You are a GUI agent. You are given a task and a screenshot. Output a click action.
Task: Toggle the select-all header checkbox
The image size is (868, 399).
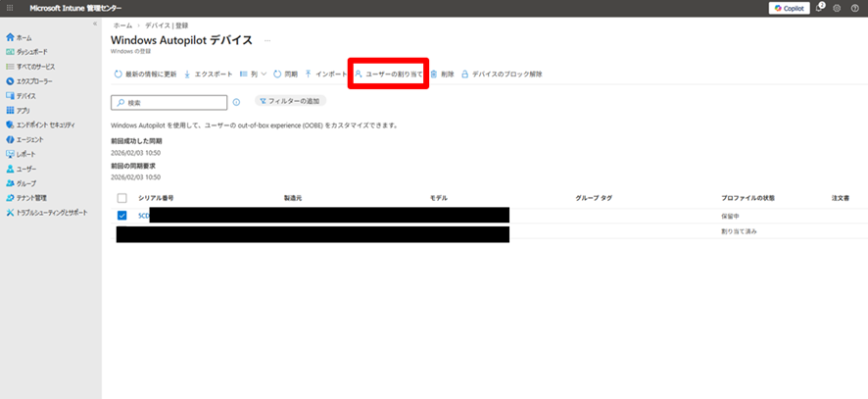pyautogui.click(x=121, y=198)
